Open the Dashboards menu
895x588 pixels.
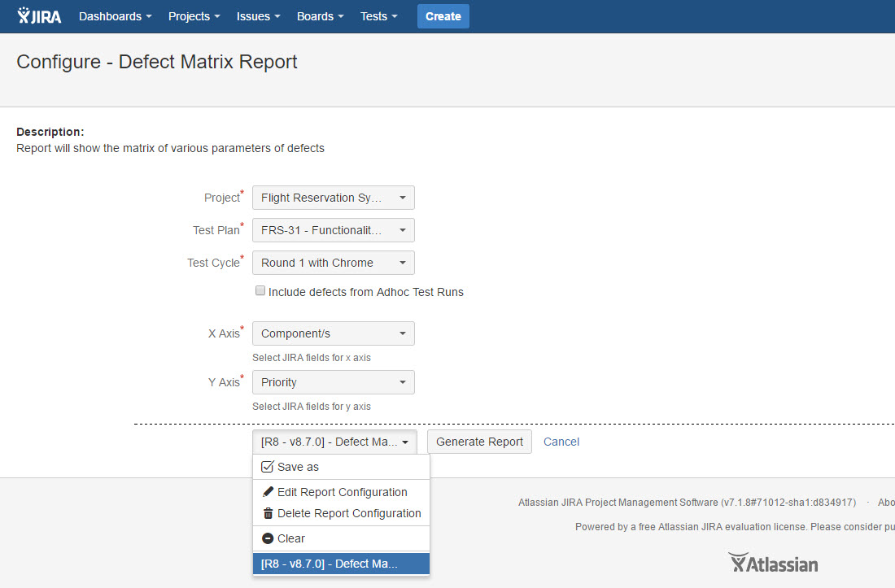coord(115,16)
